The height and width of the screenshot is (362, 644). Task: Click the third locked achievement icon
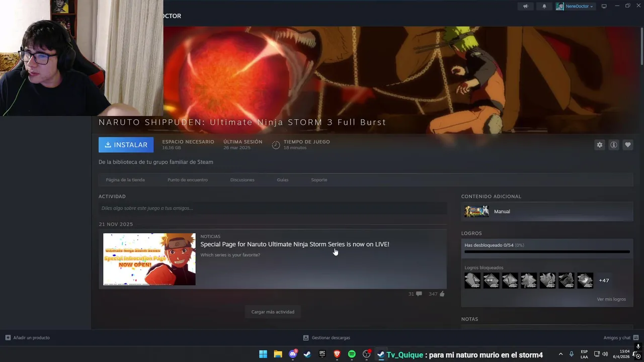510,281
